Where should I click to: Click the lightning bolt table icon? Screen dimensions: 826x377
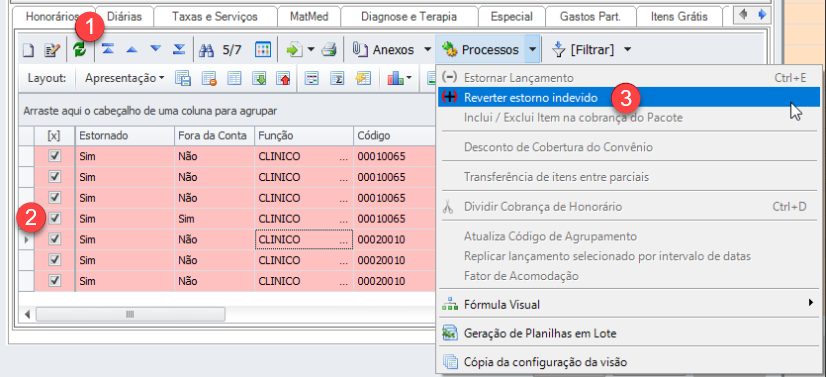point(363,78)
